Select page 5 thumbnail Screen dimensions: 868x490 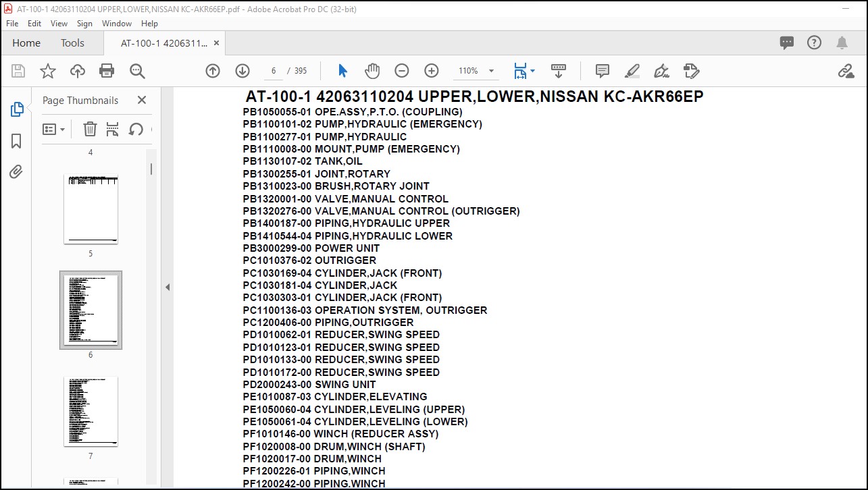pos(91,209)
